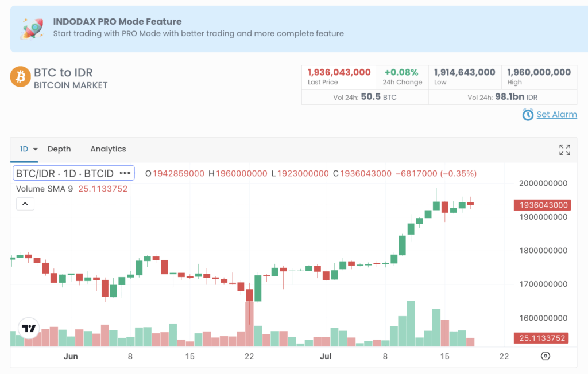
Task: Click the 22 date label right of 15
Action: (x=504, y=356)
